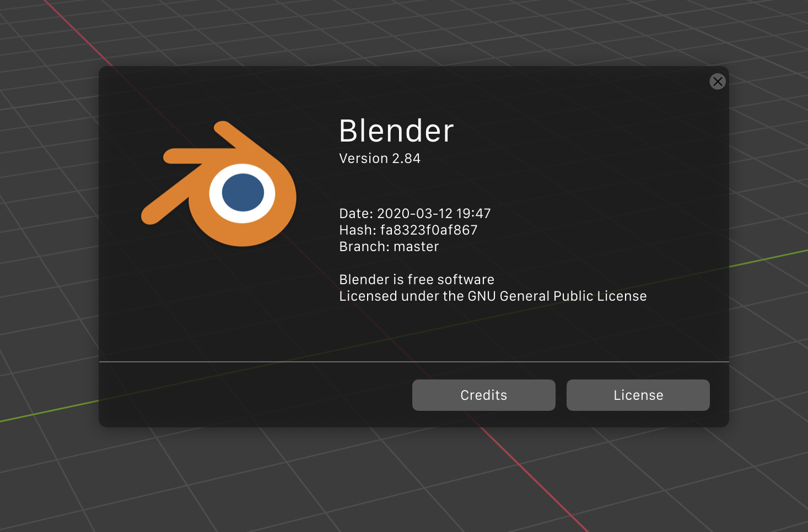Select the Hash fa8323f0af867 text
The image size is (808, 532).
click(408, 230)
